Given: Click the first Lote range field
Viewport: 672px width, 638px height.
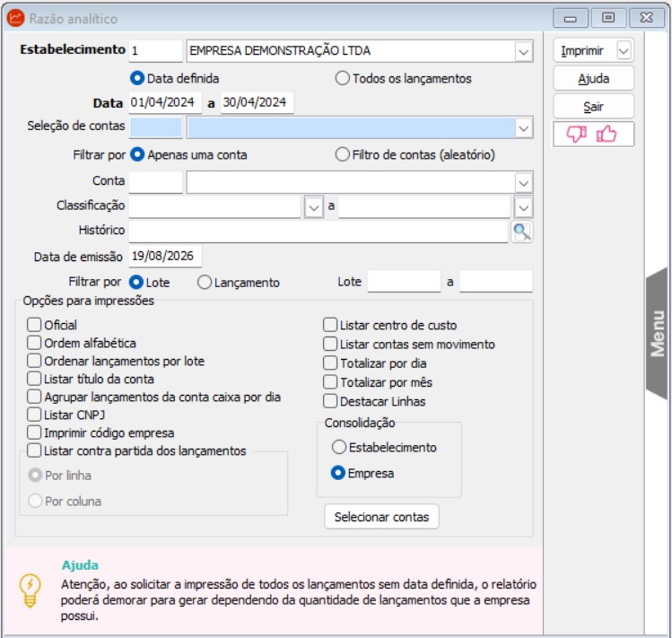Looking at the screenshot, I should click(404, 281).
